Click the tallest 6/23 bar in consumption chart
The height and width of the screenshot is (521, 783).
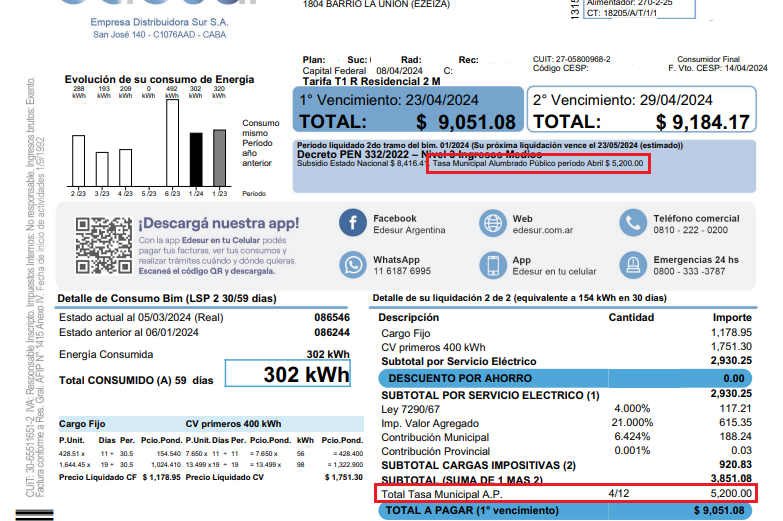tap(172, 143)
